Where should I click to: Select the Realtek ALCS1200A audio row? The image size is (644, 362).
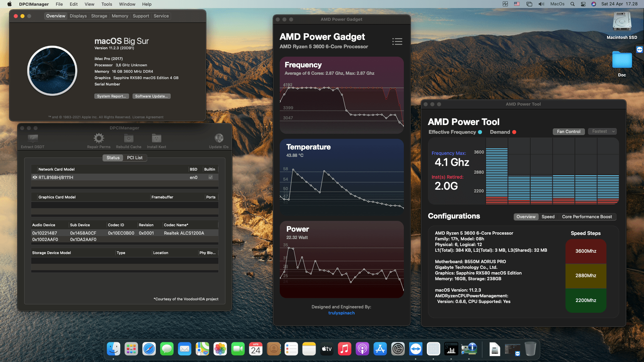(x=124, y=233)
